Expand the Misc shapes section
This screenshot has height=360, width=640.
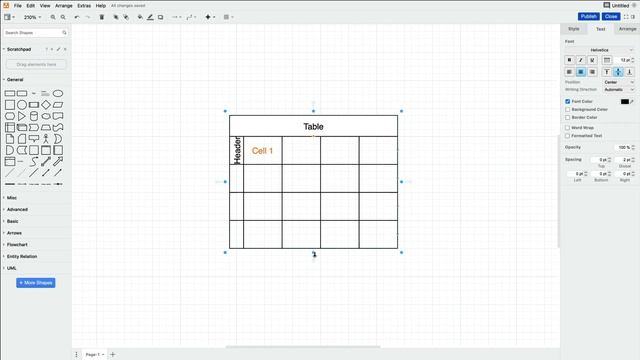pyautogui.click(x=11, y=198)
